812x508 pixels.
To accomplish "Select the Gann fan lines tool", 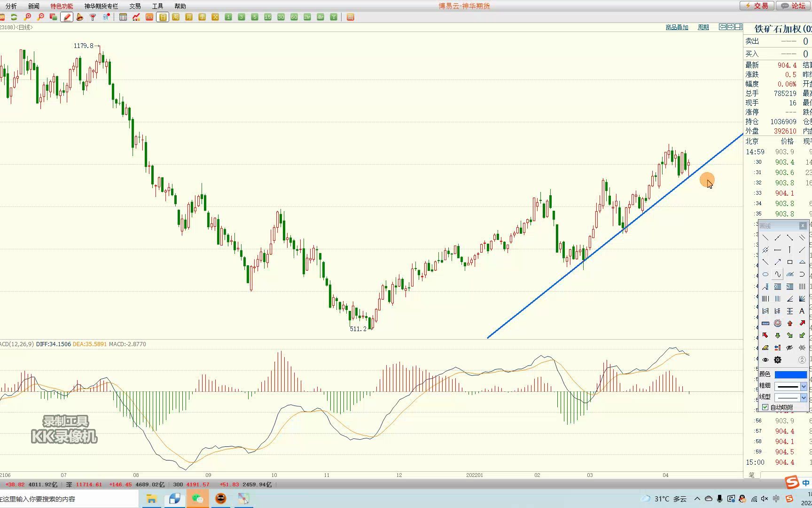I will point(802,299).
